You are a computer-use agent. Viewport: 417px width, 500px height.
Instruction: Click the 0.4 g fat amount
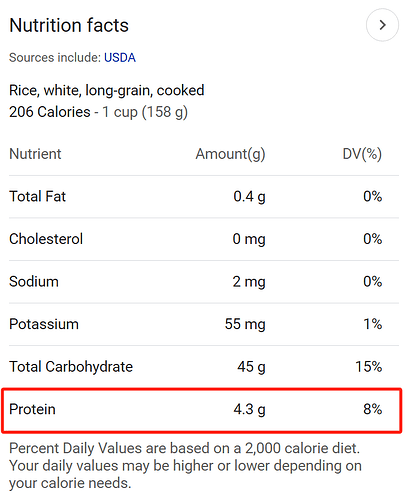(249, 197)
